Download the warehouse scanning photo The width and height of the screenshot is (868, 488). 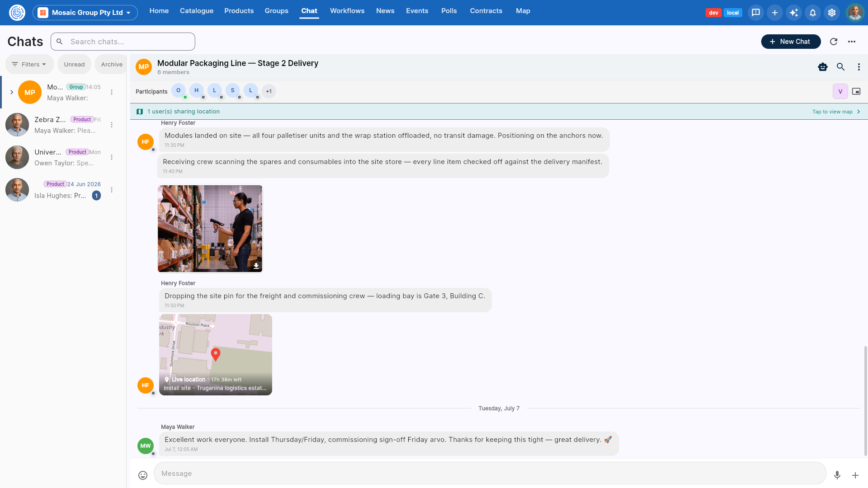(256, 266)
